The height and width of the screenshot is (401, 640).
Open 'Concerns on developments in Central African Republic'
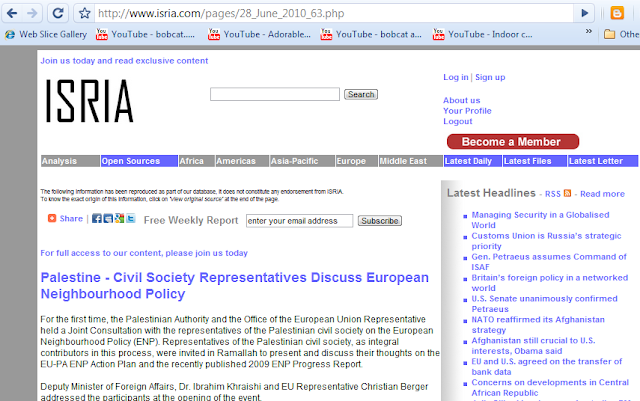pos(550,388)
